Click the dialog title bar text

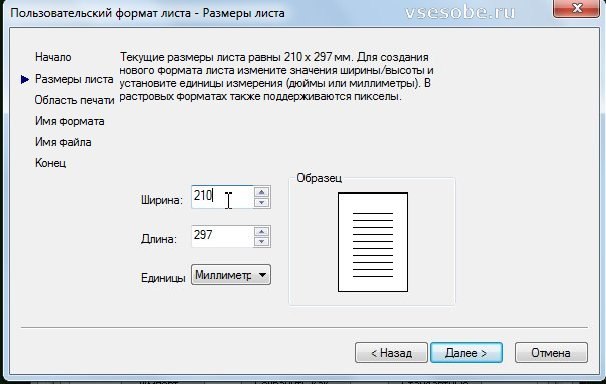147,13
